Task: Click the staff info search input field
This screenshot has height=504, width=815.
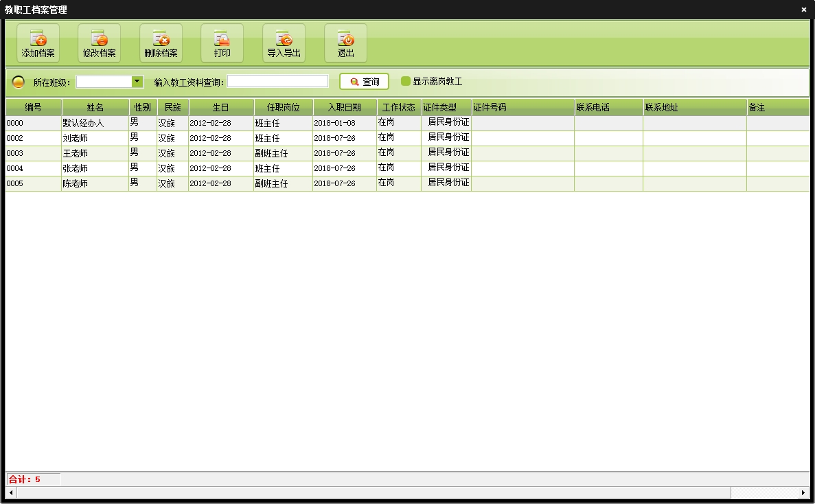Action: pyautogui.click(x=277, y=82)
